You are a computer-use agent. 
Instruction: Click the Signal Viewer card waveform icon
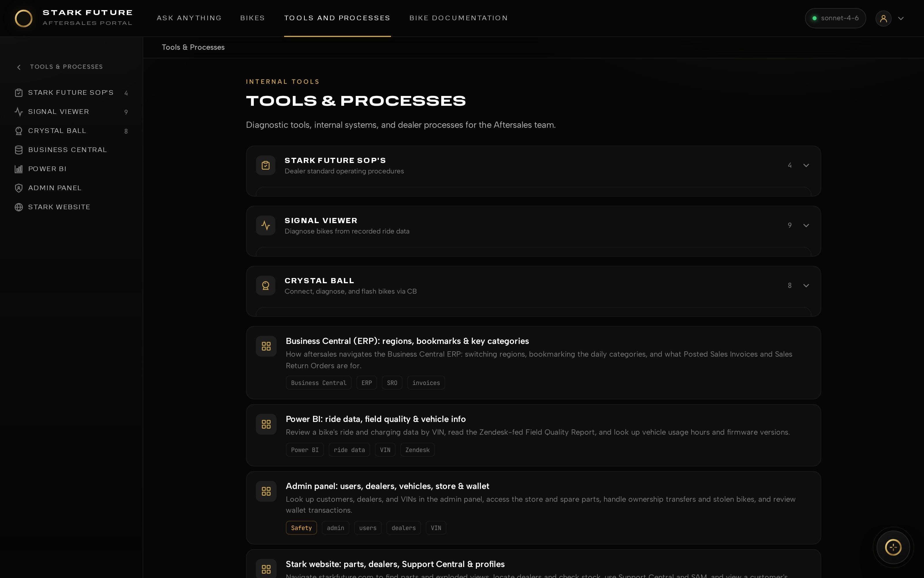click(266, 225)
